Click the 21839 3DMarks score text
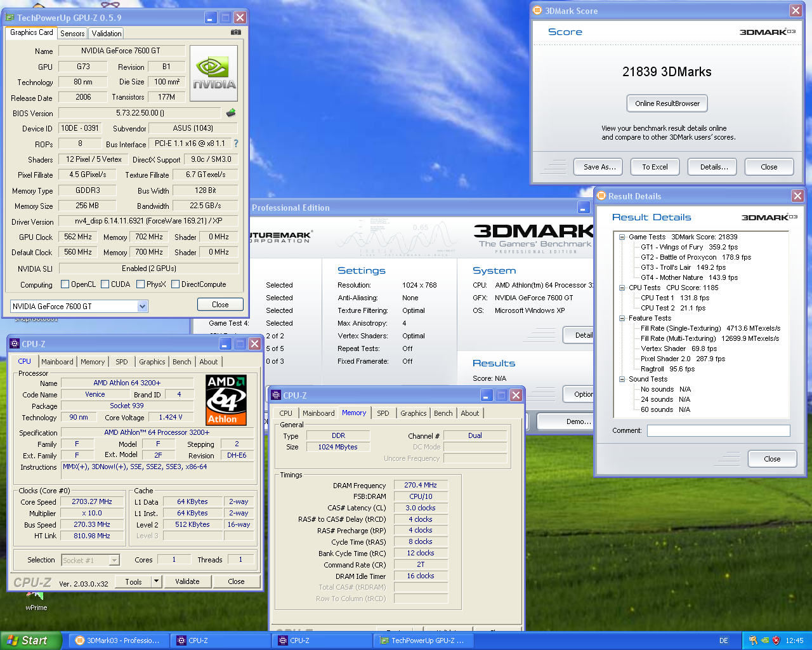The height and width of the screenshot is (650, 812). (x=667, y=72)
